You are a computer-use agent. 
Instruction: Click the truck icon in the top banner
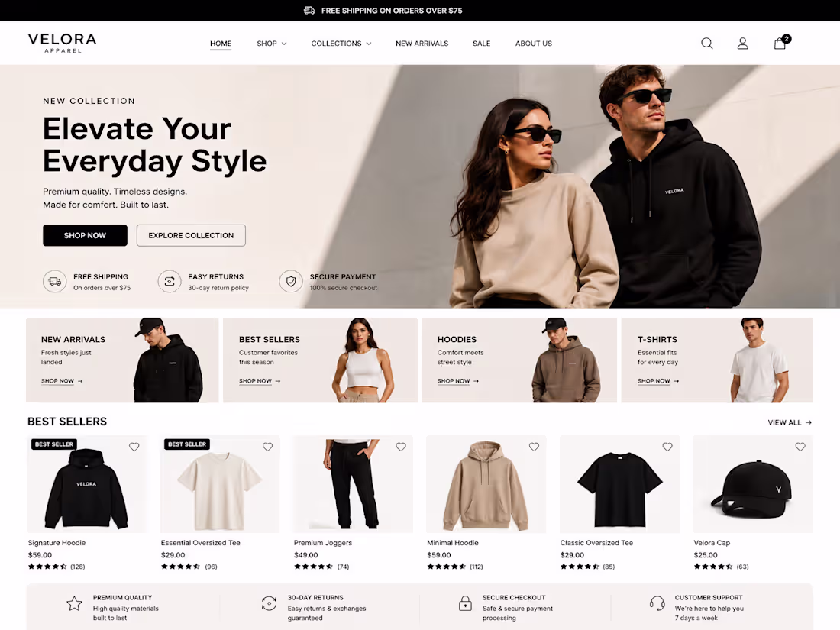click(309, 10)
